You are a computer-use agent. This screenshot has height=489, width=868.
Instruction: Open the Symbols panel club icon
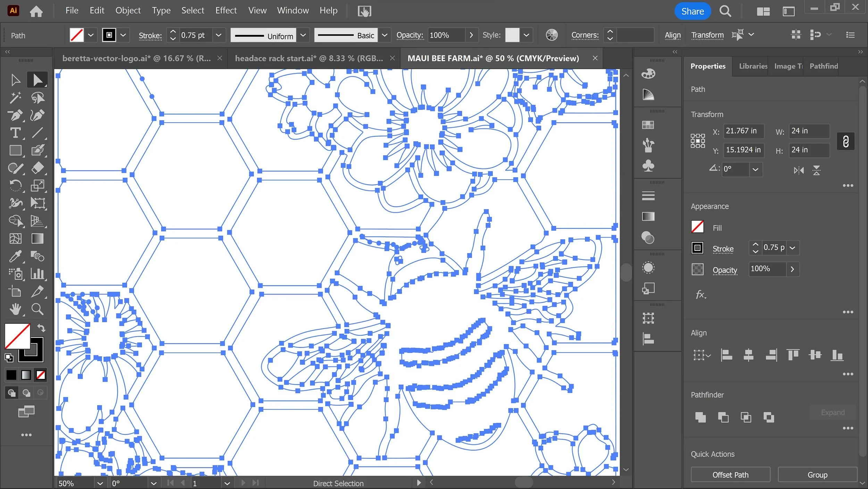(x=648, y=166)
